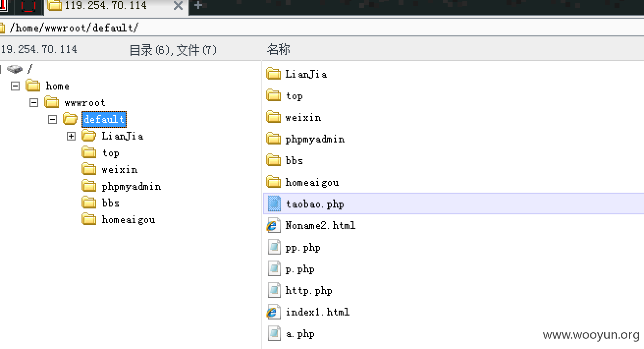Select the taobao.php file name

315,204
